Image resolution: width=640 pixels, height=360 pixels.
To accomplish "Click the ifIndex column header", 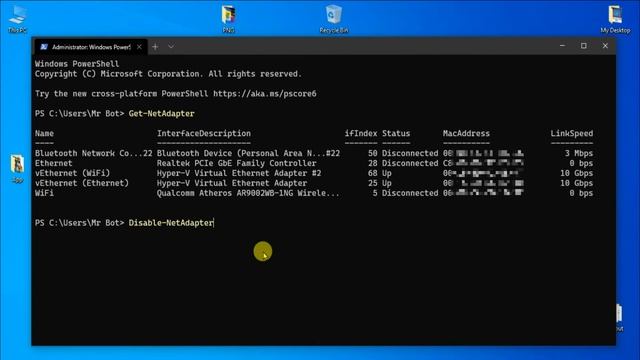I will coord(361,133).
